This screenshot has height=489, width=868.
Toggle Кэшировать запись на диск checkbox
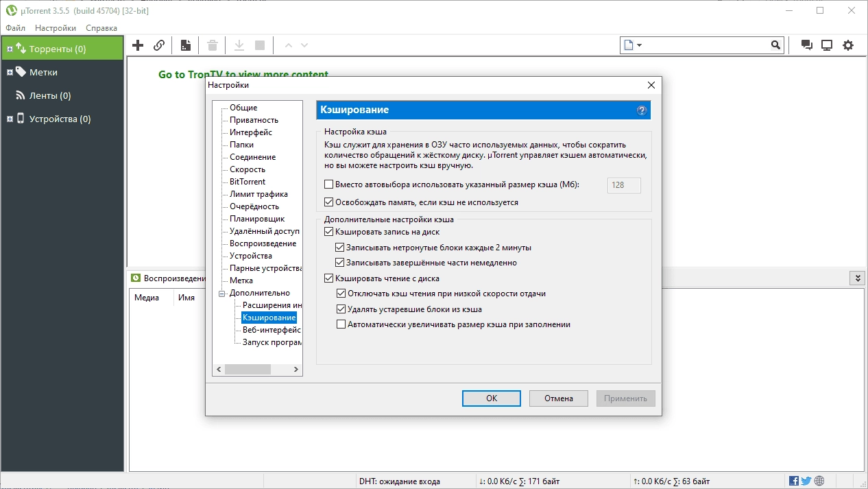click(x=329, y=232)
